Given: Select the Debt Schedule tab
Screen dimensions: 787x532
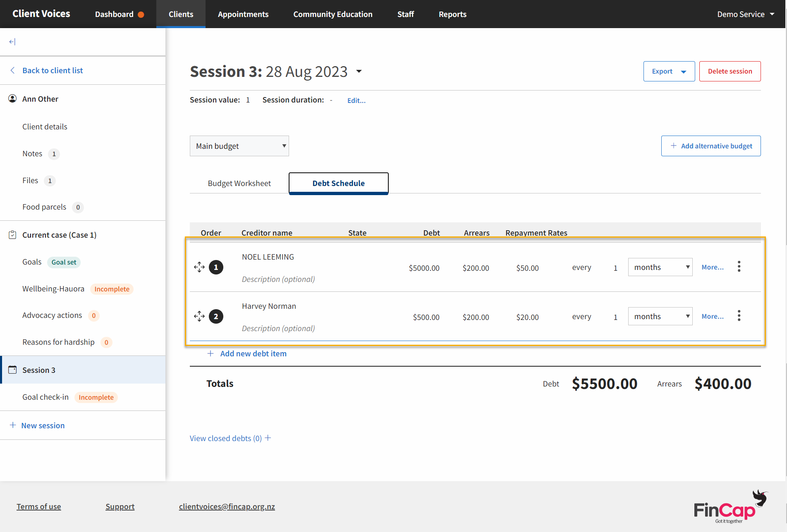Looking at the screenshot, I should (x=339, y=183).
